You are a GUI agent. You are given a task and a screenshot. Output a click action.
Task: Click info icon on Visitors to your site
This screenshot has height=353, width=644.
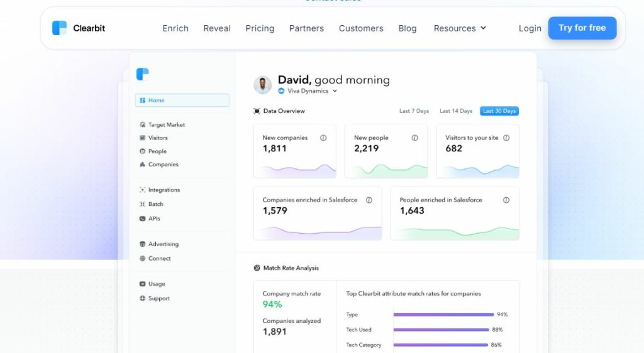(506, 138)
